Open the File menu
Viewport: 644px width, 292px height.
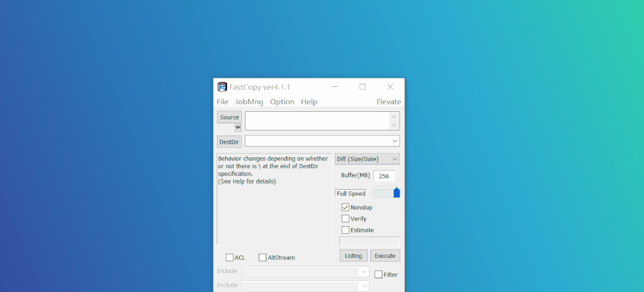pyautogui.click(x=223, y=102)
